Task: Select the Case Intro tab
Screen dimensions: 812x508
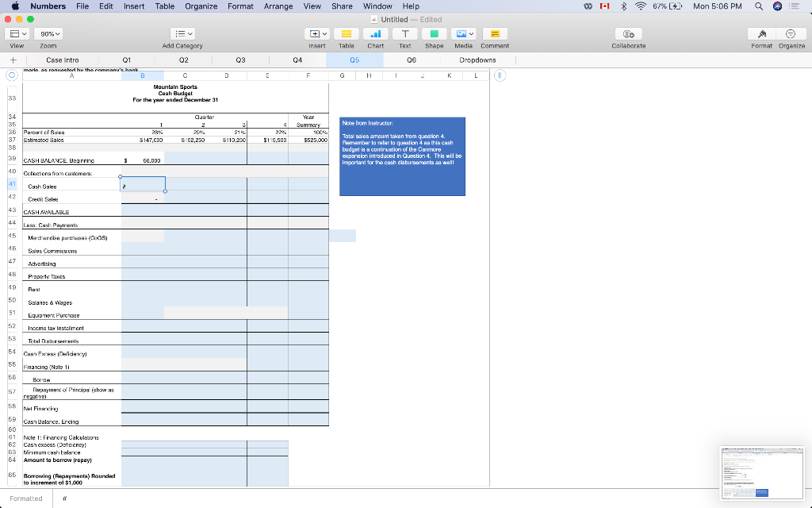Action: coord(63,60)
